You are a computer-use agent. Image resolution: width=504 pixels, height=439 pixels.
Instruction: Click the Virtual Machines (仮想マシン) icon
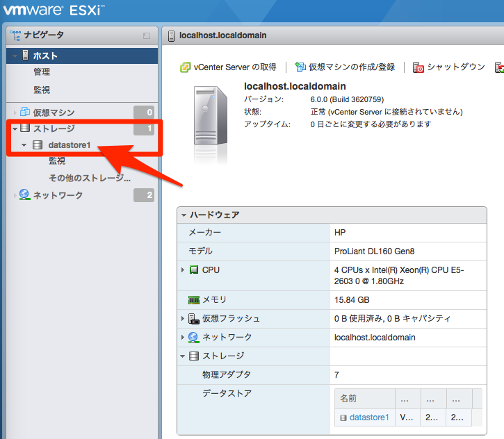coord(25,112)
